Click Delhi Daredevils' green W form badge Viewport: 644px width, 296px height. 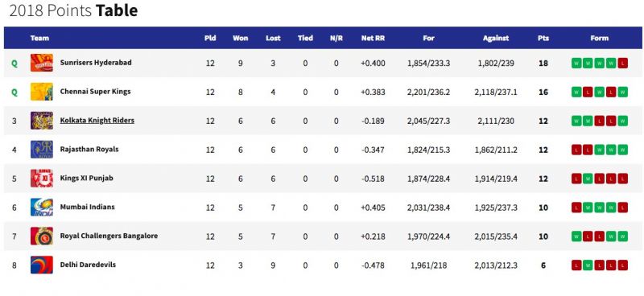(588, 265)
